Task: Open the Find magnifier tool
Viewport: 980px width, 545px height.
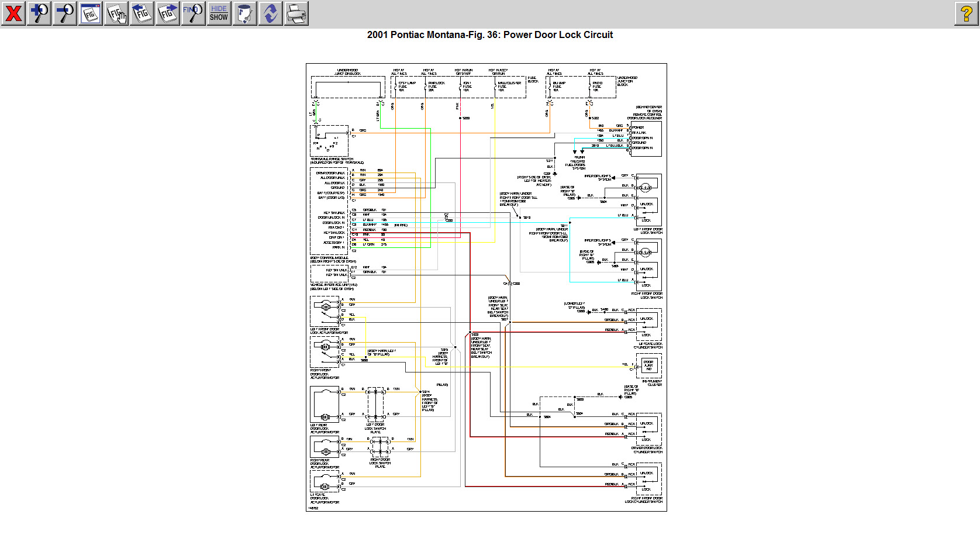Action: [x=193, y=13]
